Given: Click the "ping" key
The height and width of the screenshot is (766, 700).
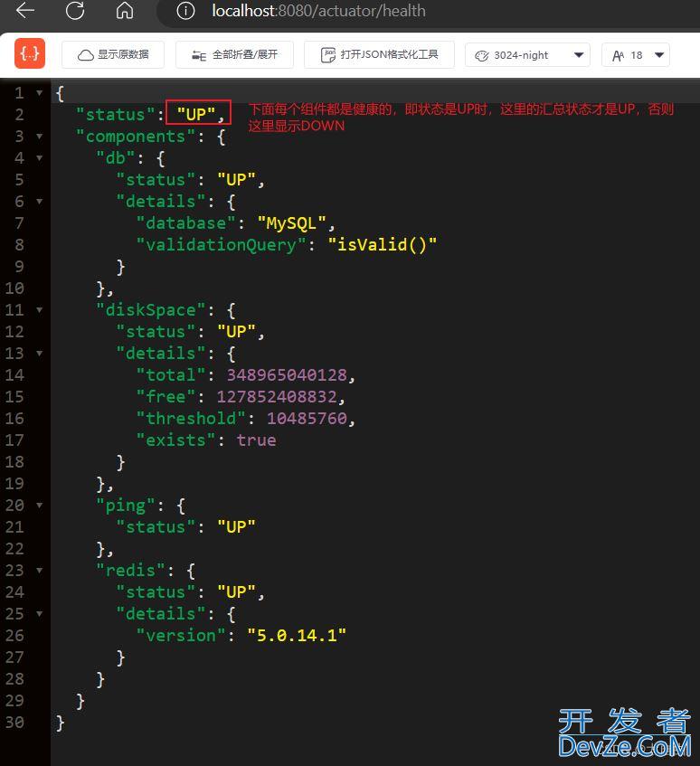Looking at the screenshot, I should 126,506.
